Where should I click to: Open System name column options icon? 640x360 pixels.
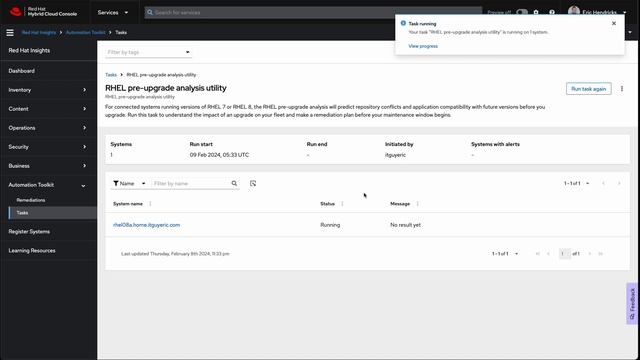[x=150, y=204]
